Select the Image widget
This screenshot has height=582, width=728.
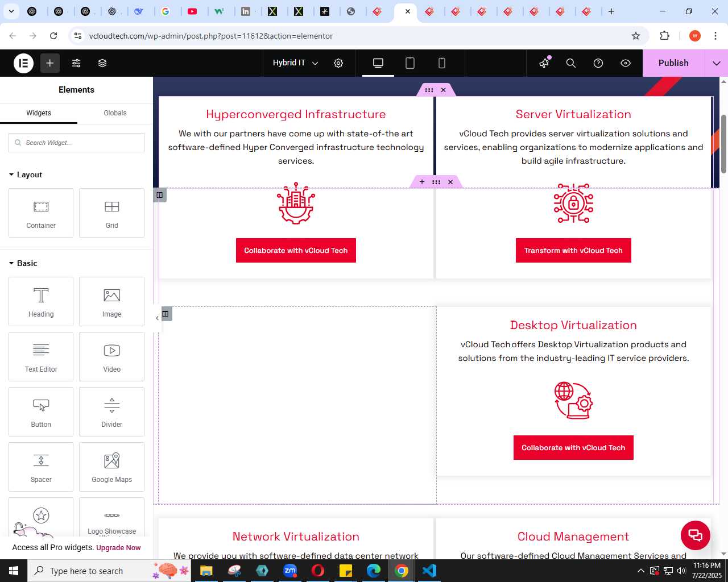111,301
